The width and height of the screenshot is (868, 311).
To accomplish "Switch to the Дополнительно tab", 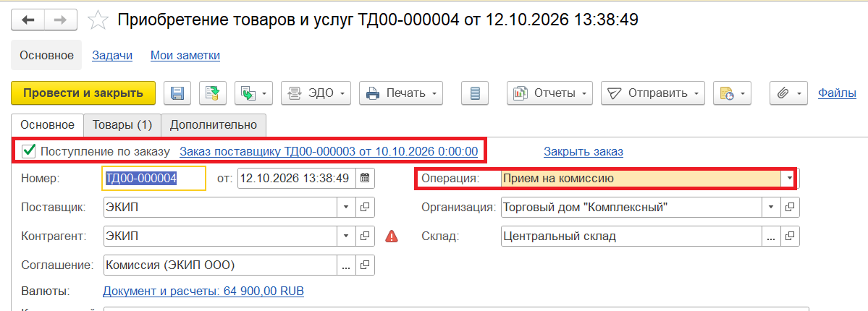I will pos(213,125).
